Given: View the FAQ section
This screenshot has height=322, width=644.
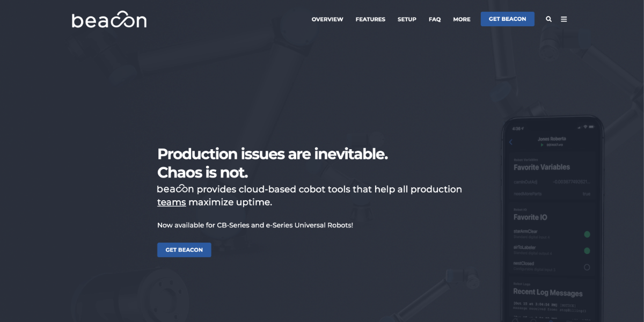Looking at the screenshot, I should click(435, 19).
